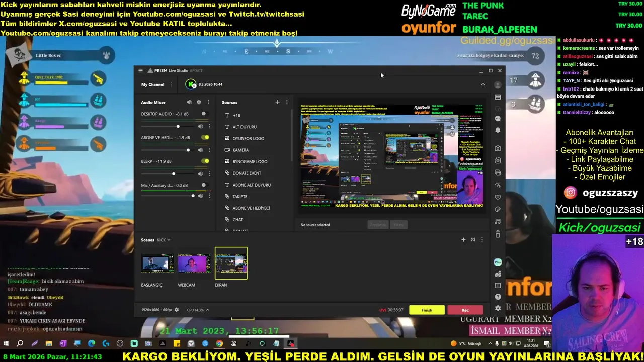Viewport: 644px width, 362px height.
Task: Open the Audio Mixer three-dot menu
Action: (x=208, y=102)
